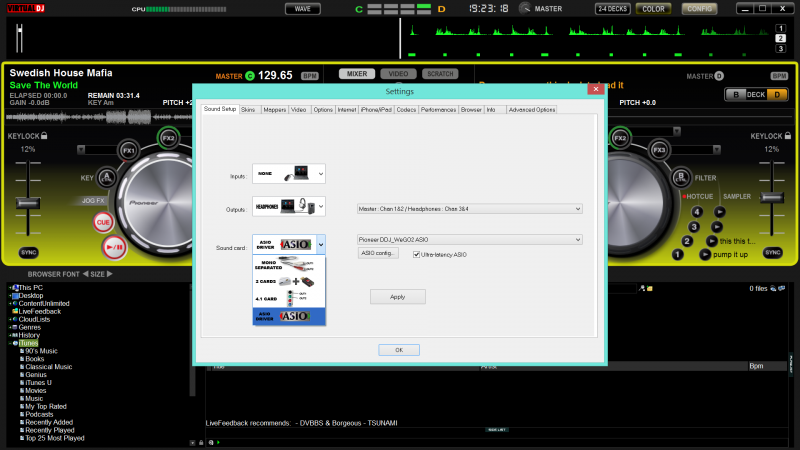The image size is (800, 450).
Task: Trigger hotcue 2 on right deck
Action: [x=687, y=241]
